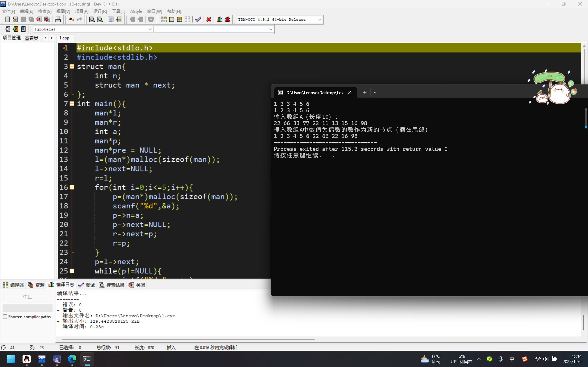Click the bar chart profile analysis icon

coord(219,20)
